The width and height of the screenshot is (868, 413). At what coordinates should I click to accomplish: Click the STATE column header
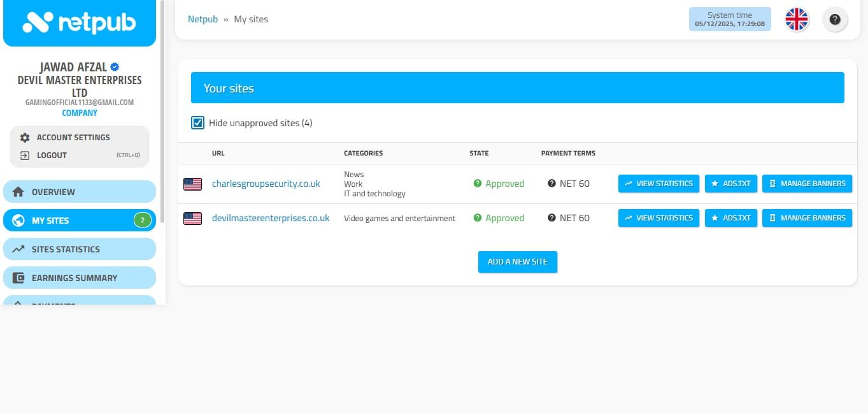pyautogui.click(x=479, y=154)
